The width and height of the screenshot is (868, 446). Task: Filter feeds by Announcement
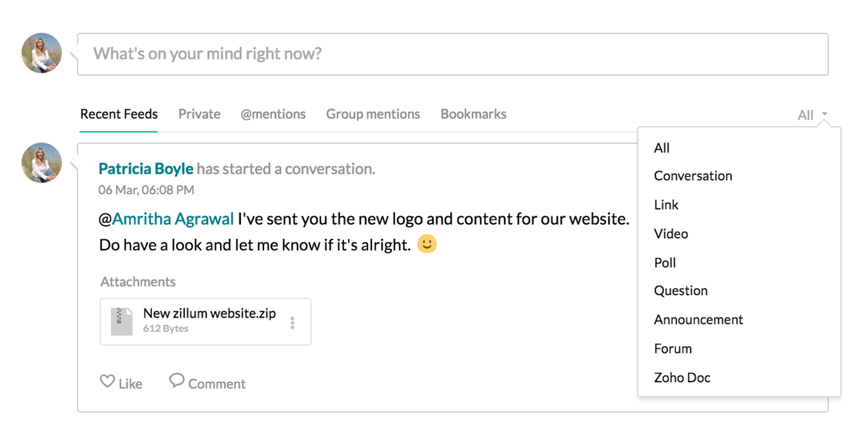(698, 320)
